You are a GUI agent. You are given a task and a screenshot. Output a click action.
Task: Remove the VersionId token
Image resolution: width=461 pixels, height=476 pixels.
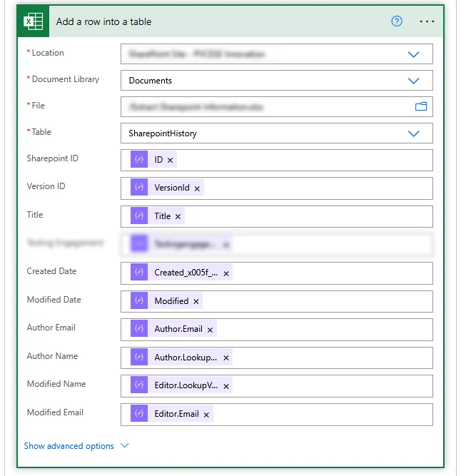(197, 188)
